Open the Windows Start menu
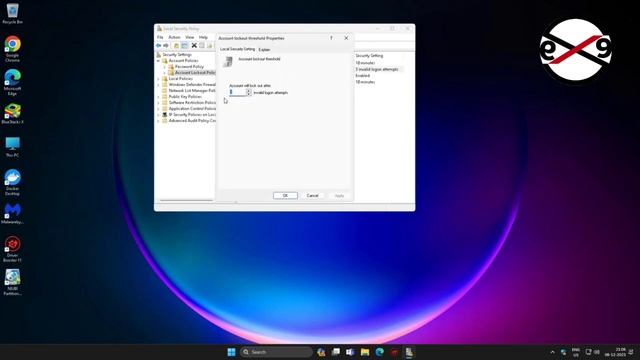640x360 pixels. click(231, 352)
